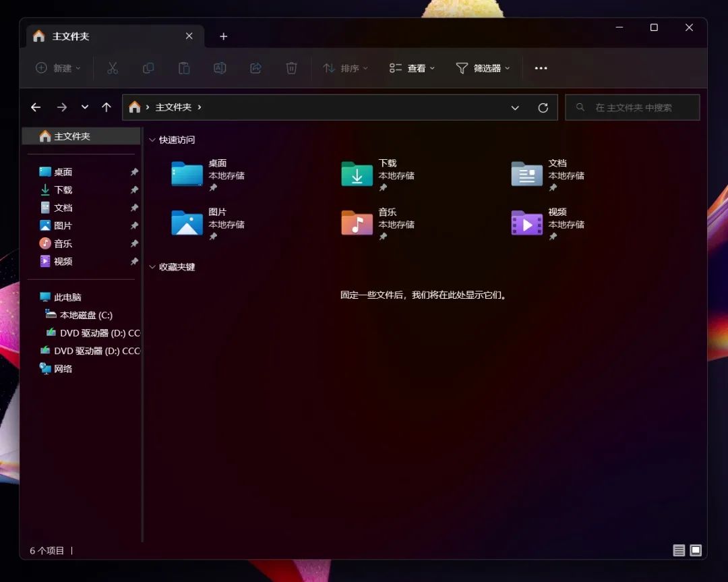The image size is (728, 582).
Task: Collapse the 收藏夹键 section
Action: [152, 267]
